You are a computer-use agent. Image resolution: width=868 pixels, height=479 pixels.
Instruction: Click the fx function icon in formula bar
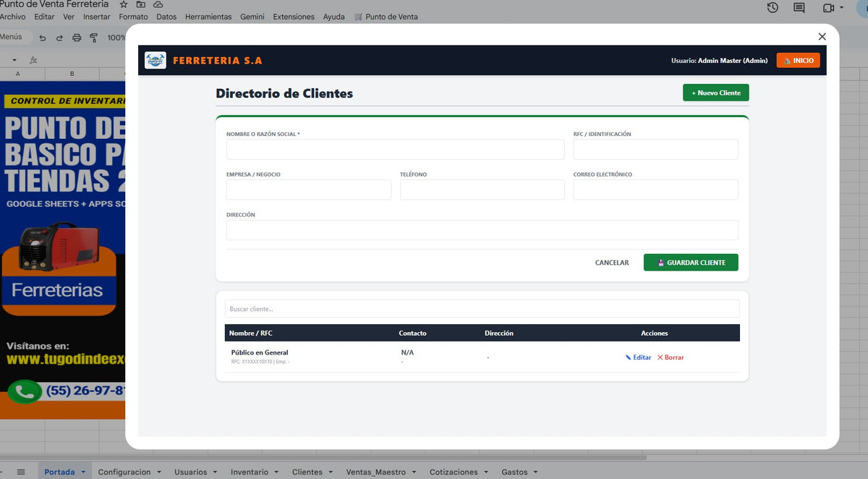pos(33,60)
